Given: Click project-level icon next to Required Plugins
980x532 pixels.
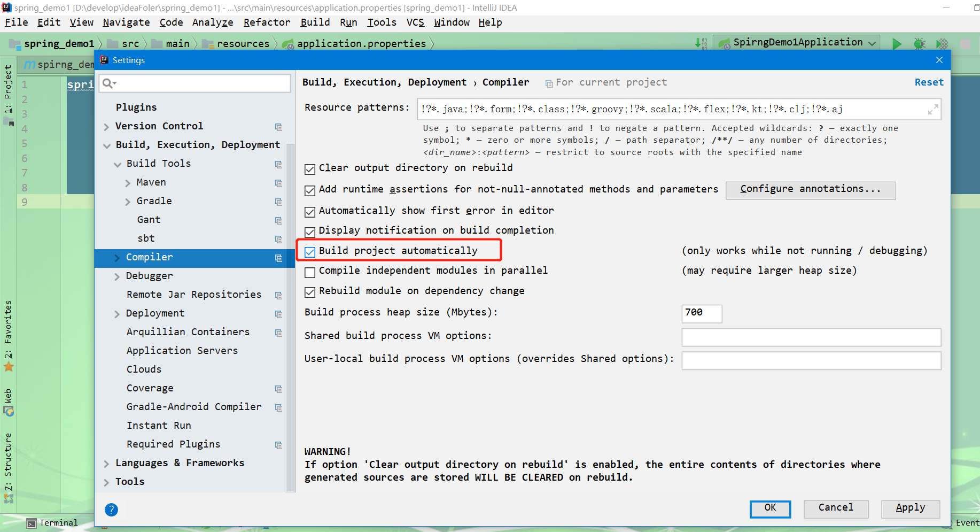Looking at the screenshot, I should [x=278, y=445].
